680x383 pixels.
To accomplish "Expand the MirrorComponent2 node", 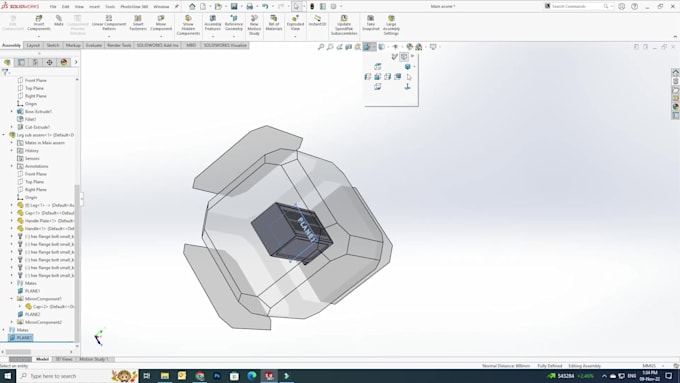I will [x=12, y=322].
